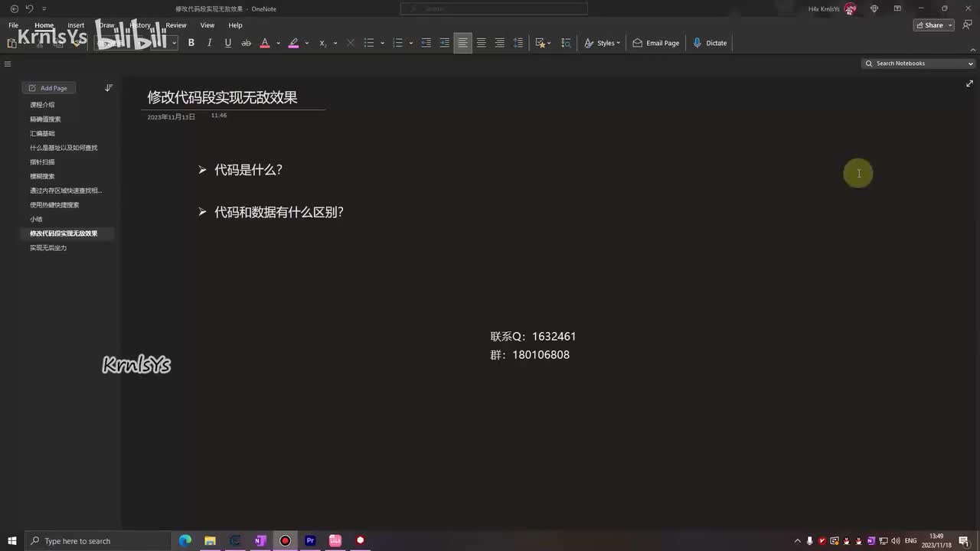Click the Email Page button
Image resolution: width=980 pixels, height=551 pixels.
656,43
